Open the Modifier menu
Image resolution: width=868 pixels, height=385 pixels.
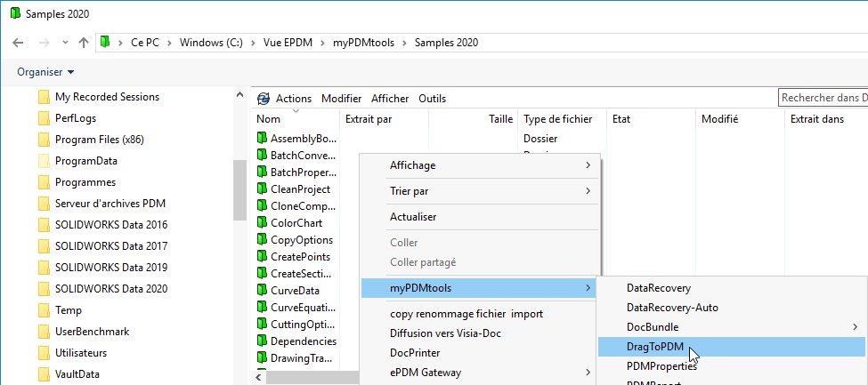tap(341, 99)
